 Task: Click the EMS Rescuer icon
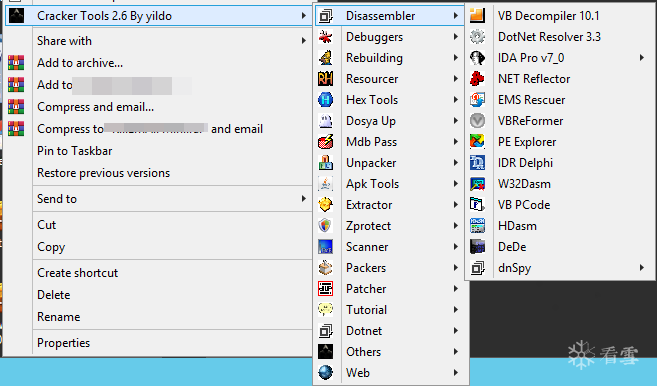coord(477,99)
